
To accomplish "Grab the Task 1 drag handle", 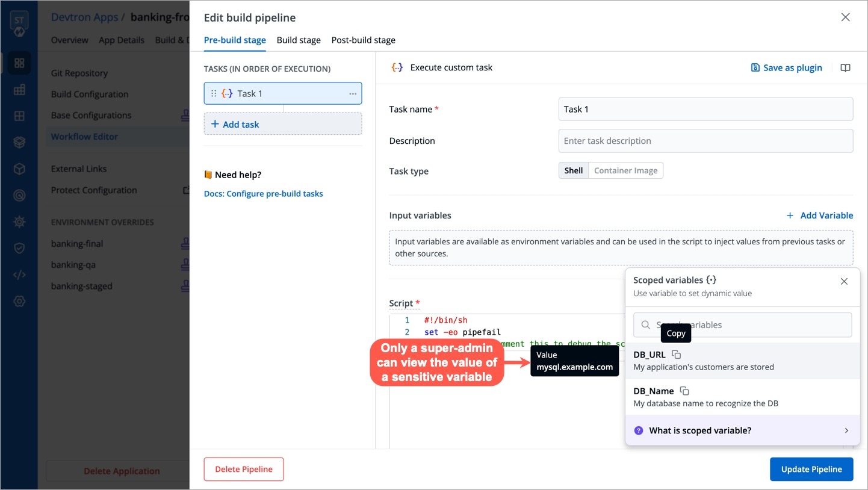I will (x=213, y=93).
